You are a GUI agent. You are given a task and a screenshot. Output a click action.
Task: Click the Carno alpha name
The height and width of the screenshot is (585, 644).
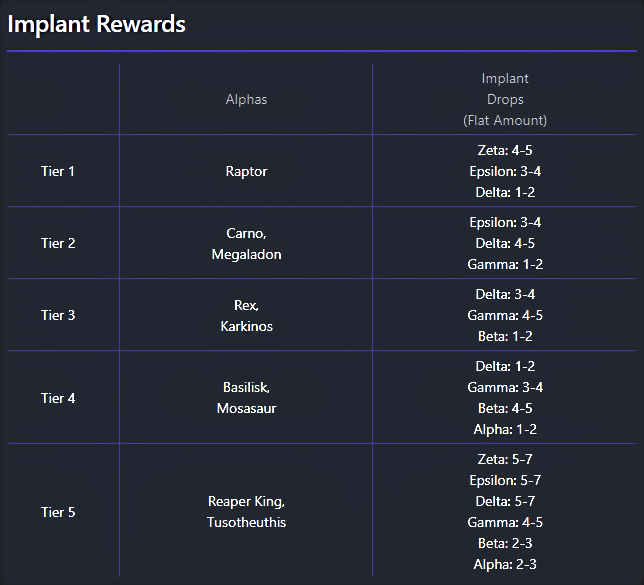tap(246, 233)
